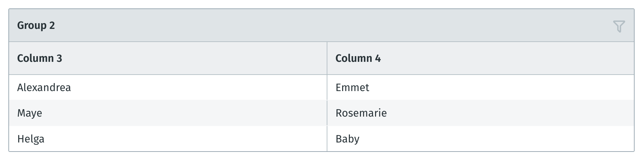Open the filter funnel icon in Group 2 header
This screenshot has width=644, height=166.
tap(619, 26)
